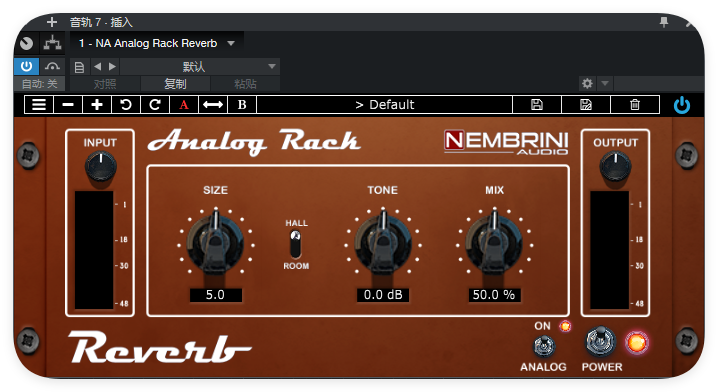Pin the plugin window

[664, 22]
